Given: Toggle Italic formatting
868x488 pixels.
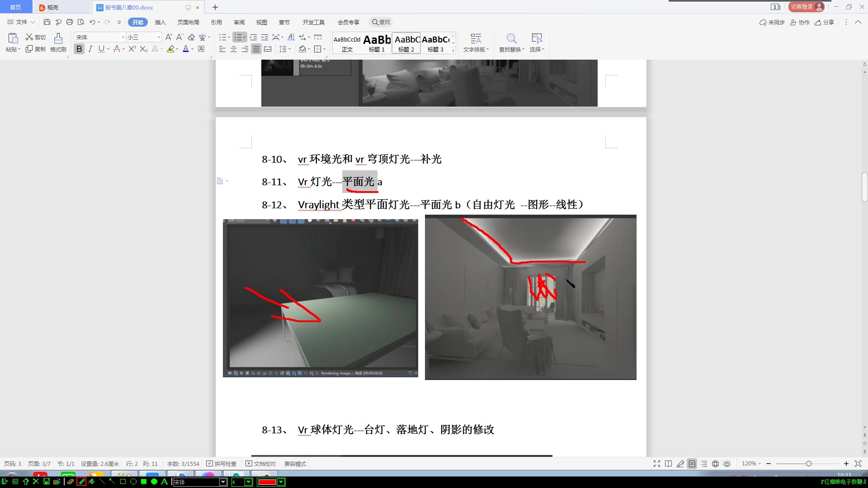Looking at the screenshot, I should [x=90, y=49].
